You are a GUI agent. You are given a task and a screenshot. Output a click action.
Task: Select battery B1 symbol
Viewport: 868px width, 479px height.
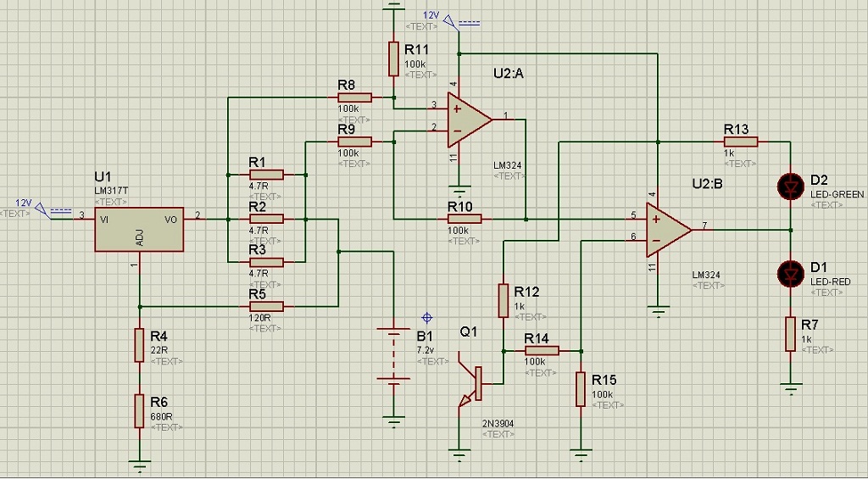(393, 357)
